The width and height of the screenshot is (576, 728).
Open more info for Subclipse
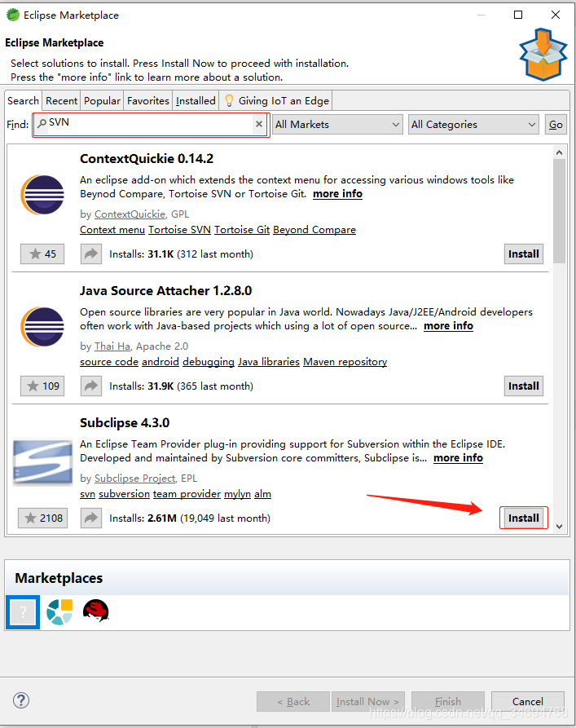pos(458,458)
